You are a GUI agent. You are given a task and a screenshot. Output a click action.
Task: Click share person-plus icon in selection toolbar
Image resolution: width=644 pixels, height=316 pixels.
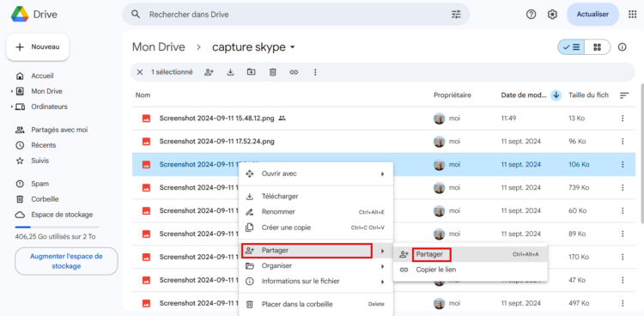click(x=209, y=72)
